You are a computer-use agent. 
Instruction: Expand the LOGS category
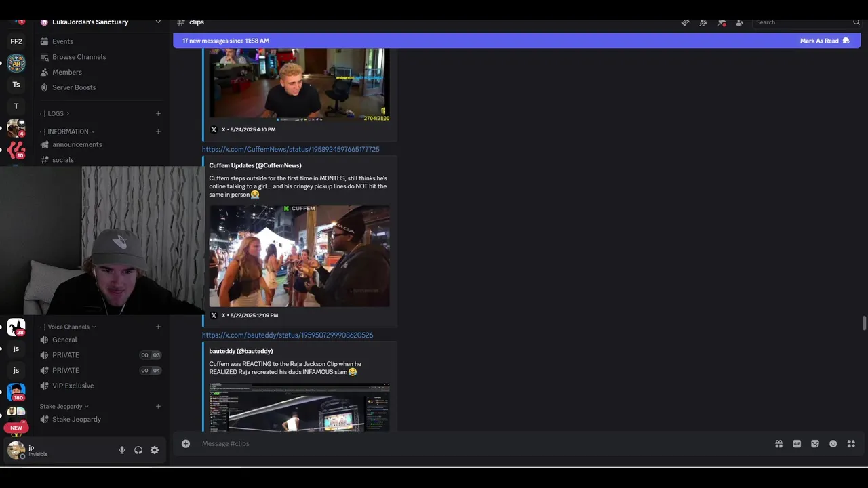pyautogui.click(x=56, y=113)
